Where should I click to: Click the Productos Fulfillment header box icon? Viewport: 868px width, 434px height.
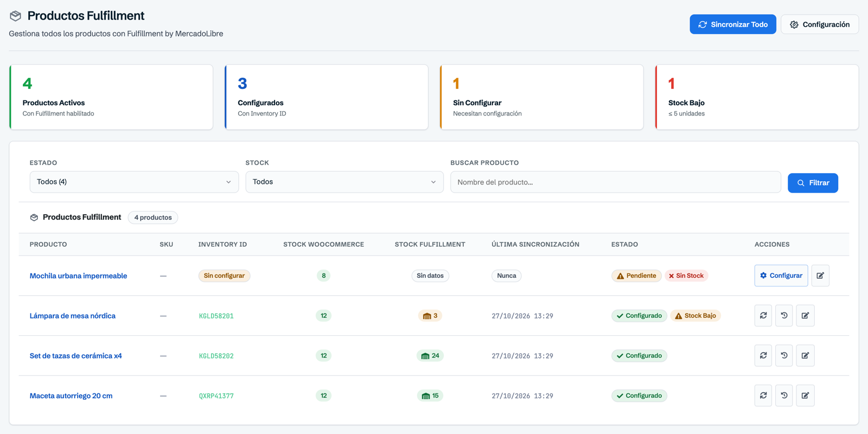click(15, 16)
